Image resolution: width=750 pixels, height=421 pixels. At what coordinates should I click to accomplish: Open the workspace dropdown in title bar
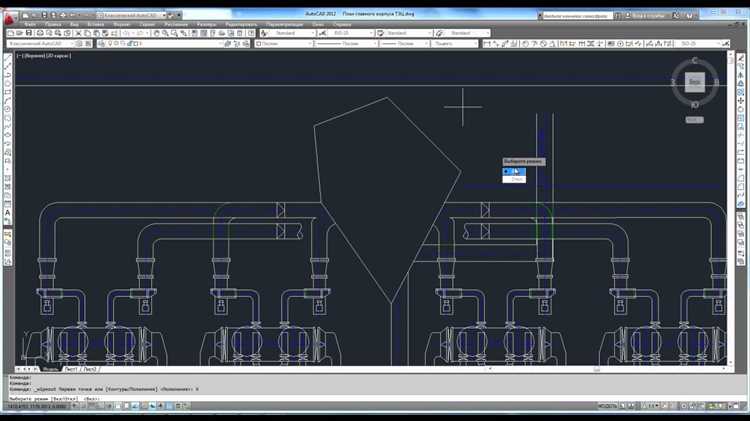pos(132,15)
